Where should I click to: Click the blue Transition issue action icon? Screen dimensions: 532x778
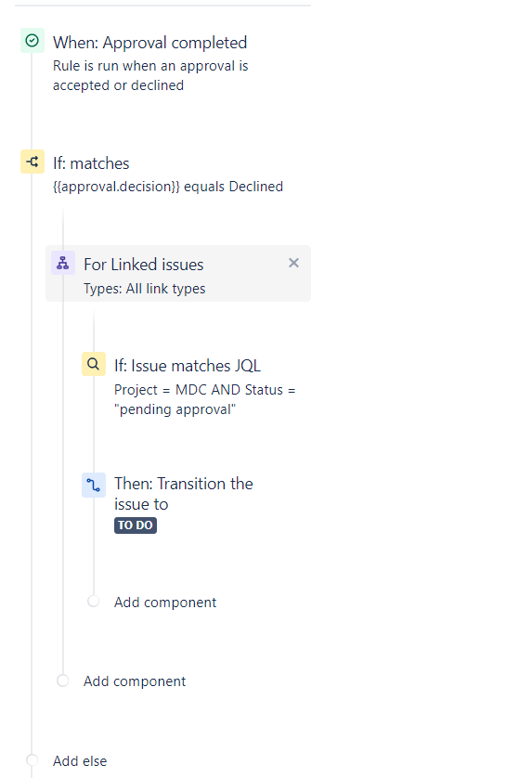[93, 485]
